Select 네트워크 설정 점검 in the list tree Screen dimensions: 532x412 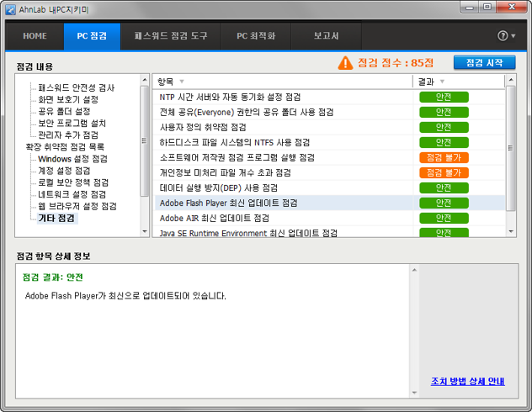pyautogui.click(x=72, y=194)
